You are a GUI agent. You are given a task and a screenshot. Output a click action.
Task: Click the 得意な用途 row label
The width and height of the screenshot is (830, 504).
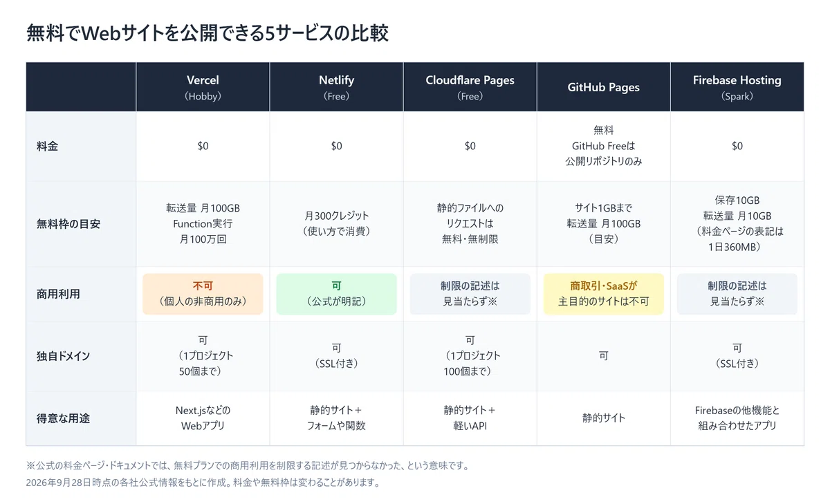coord(63,418)
